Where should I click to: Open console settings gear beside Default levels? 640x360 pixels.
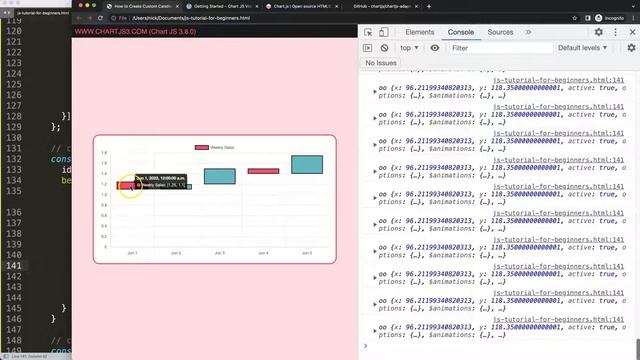click(631, 48)
